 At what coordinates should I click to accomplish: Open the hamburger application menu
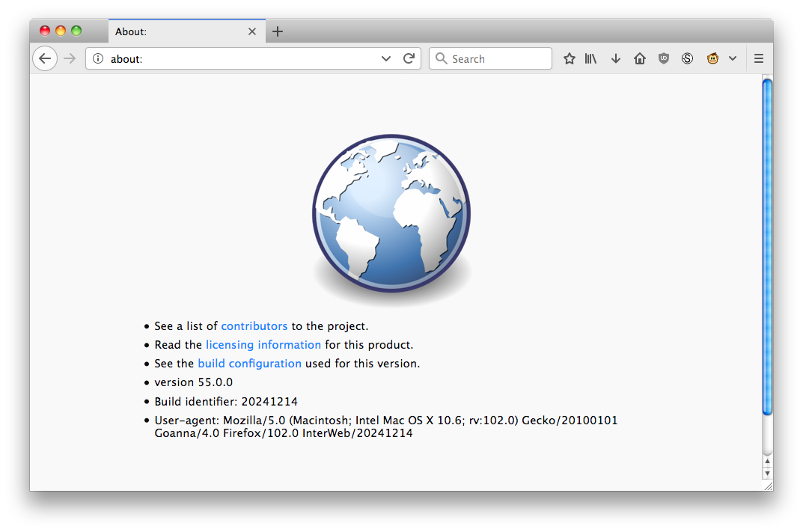click(x=759, y=58)
